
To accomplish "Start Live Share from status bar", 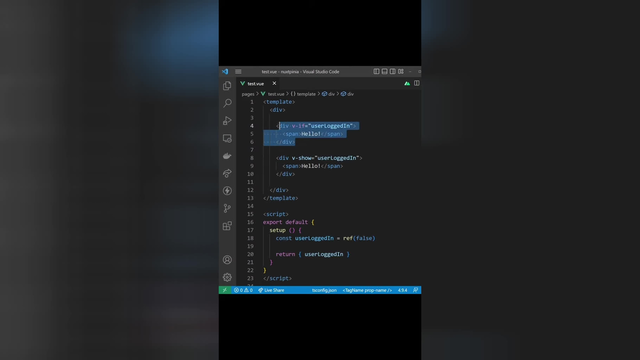I will pos(271,290).
